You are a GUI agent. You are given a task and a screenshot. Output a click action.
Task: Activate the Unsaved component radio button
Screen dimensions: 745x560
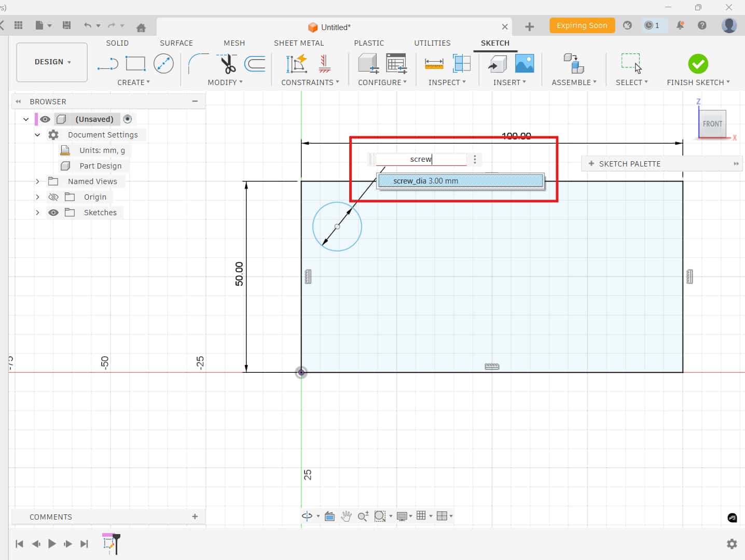(128, 119)
